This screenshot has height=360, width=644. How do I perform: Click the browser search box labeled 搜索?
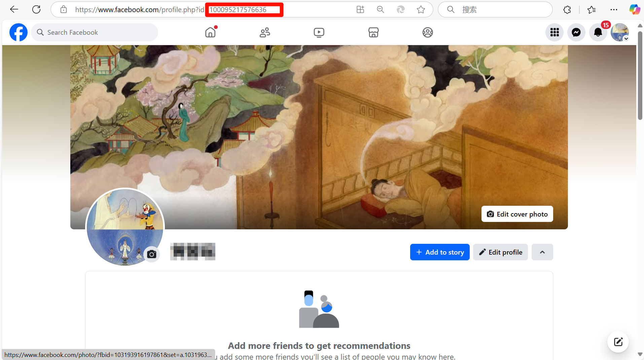(495, 9)
